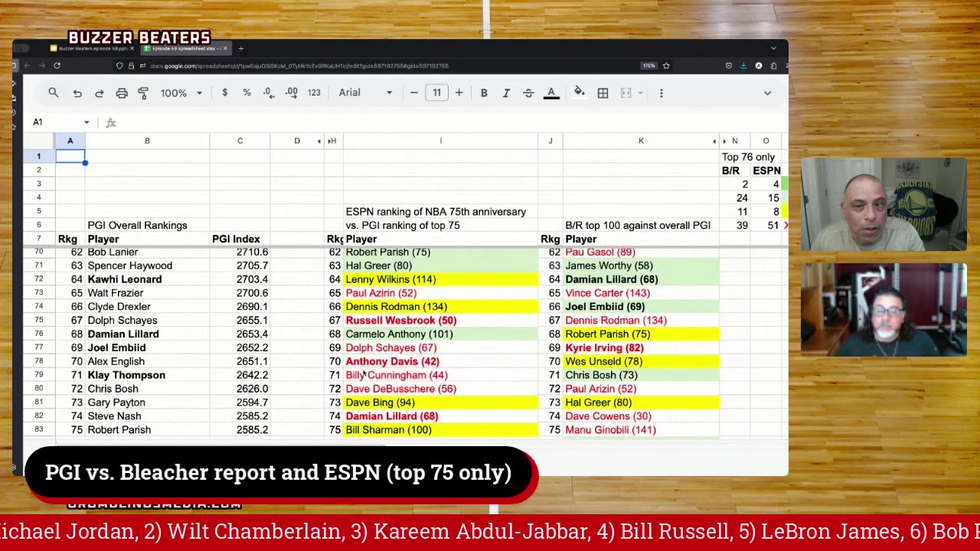
Task: Click the 'Manu Ginobili (141)' cell
Action: pyautogui.click(x=641, y=430)
